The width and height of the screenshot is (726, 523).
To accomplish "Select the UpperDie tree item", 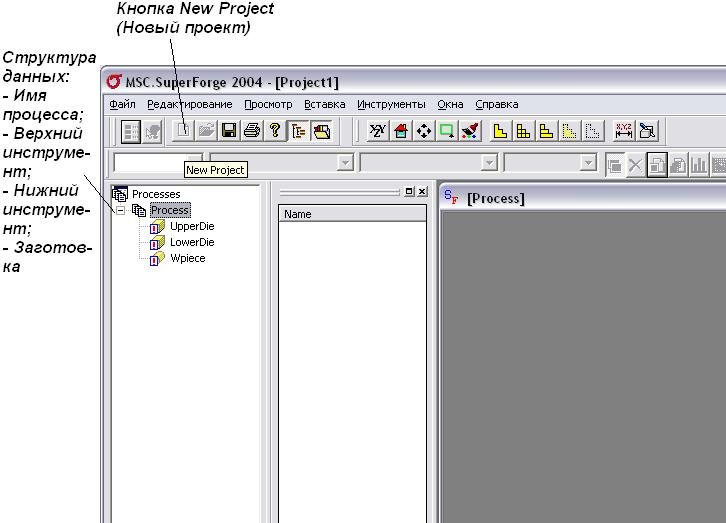I will (192, 226).
